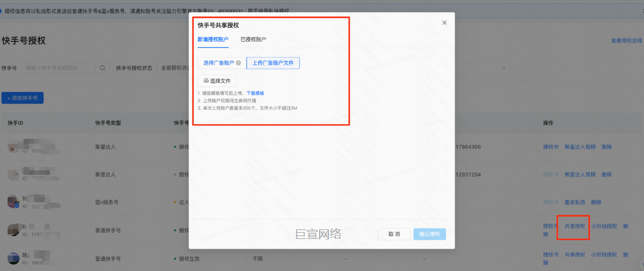644x271 pixels.
Task: Click 删除 in the 17964366 row
Action: tap(606, 147)
